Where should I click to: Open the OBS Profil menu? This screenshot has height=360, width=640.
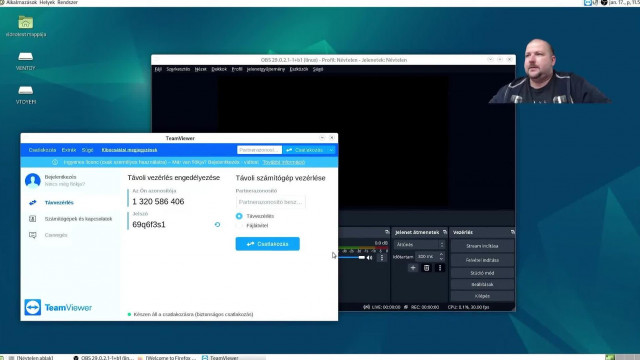click(x=237, y=69)
